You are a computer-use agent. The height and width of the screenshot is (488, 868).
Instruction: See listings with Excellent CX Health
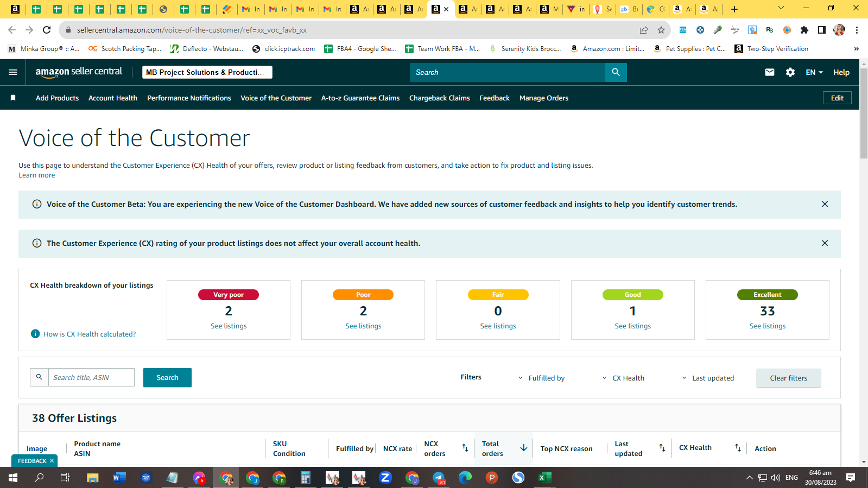[x=768, y=326]
